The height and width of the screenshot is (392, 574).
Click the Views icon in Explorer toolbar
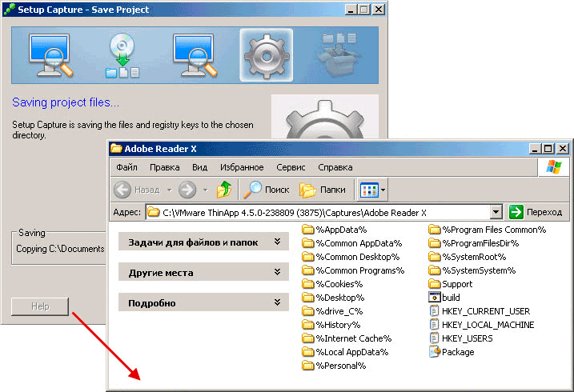(369, 190)
